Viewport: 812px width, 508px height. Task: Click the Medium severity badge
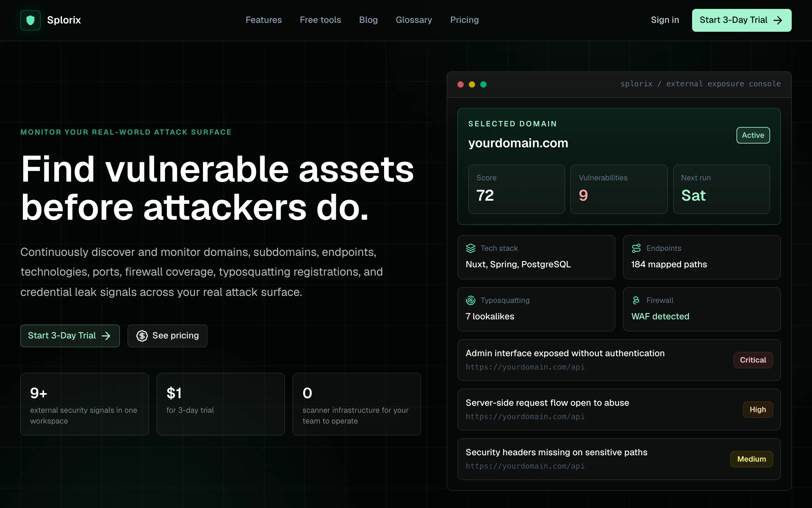pos(751,459)
